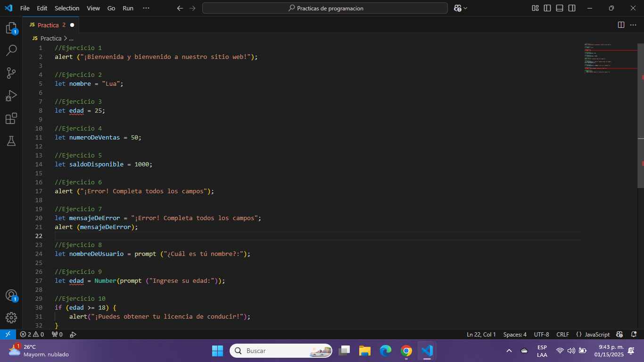Click the Ln 22, Col 1 cursor position
The height and width of the screenshot is (362, 644).
coord(481,334)
